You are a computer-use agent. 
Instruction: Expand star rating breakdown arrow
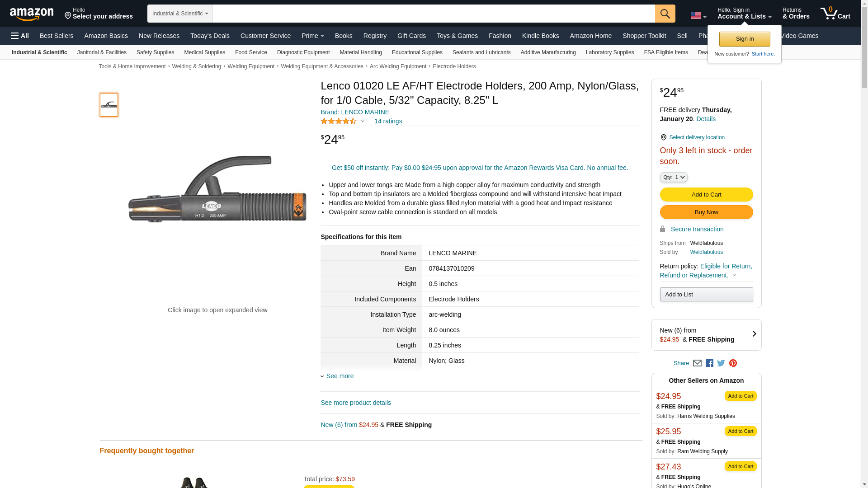click(363, 121)
